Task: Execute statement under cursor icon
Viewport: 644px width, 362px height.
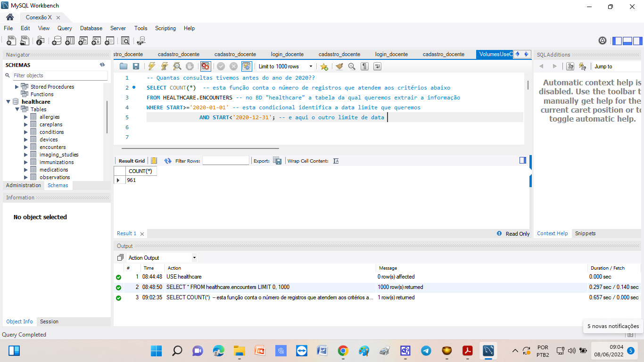Action: [164, 66]
